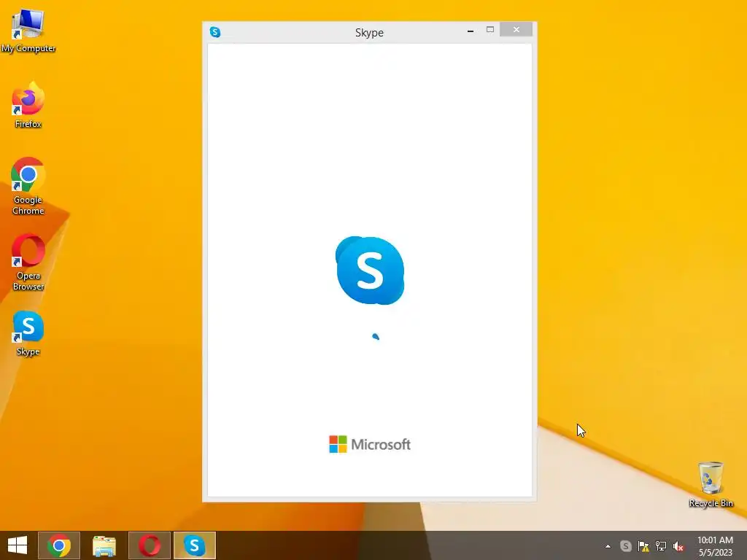Select the Recycle Bin desktop icon
The height and width of the screenshot is (560, 747).
(x=711, y=484)
